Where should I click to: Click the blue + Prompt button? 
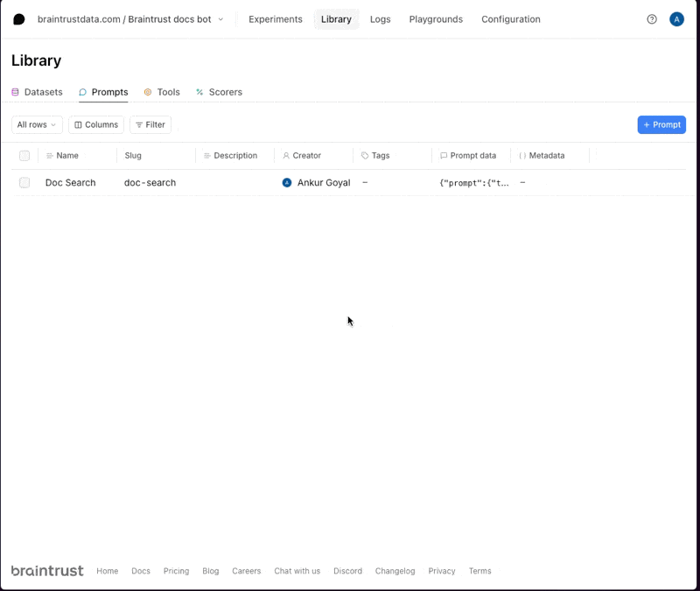pos(661,125)
